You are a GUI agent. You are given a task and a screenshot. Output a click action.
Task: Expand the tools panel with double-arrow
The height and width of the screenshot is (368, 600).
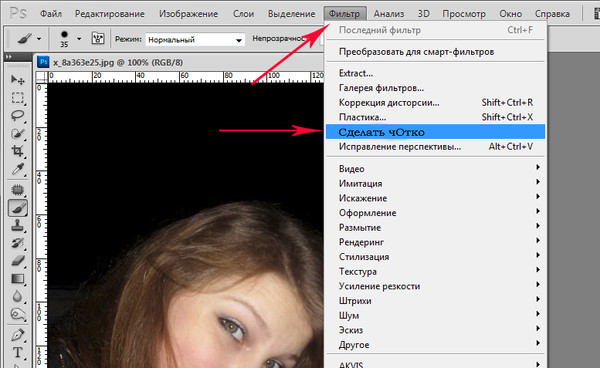click(9, 57)
